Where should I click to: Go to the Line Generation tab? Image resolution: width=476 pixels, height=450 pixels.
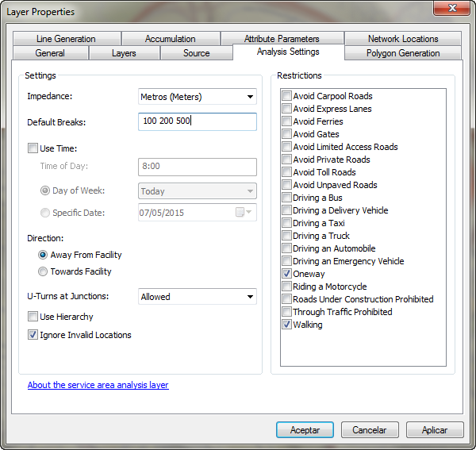(66, 38)
